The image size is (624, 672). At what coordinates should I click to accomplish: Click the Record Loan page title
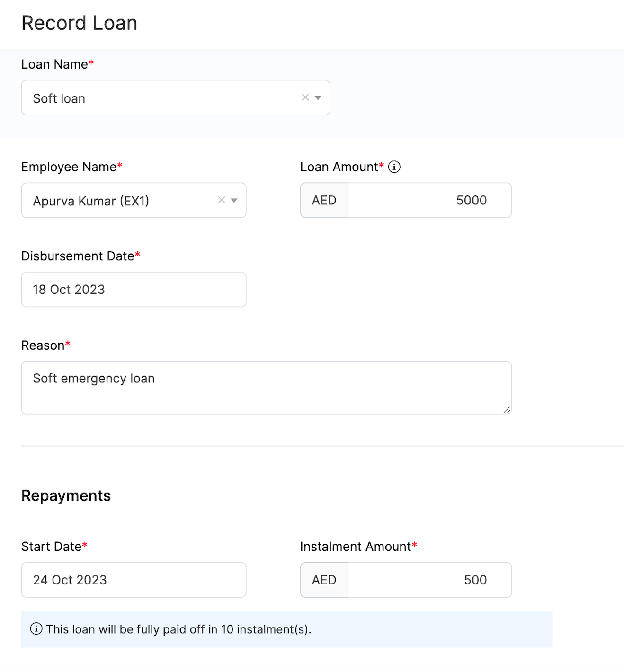click(x=80, y=23)
